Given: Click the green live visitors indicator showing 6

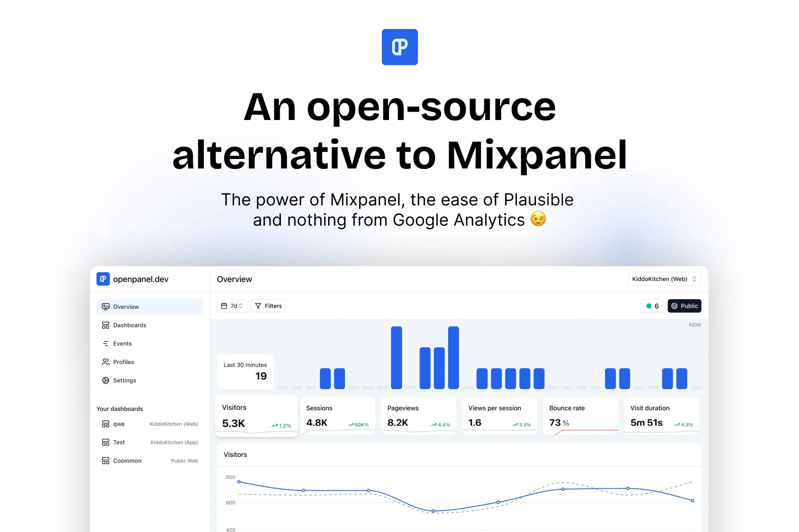Looking at the screenshot, I should tap(652, 306).
